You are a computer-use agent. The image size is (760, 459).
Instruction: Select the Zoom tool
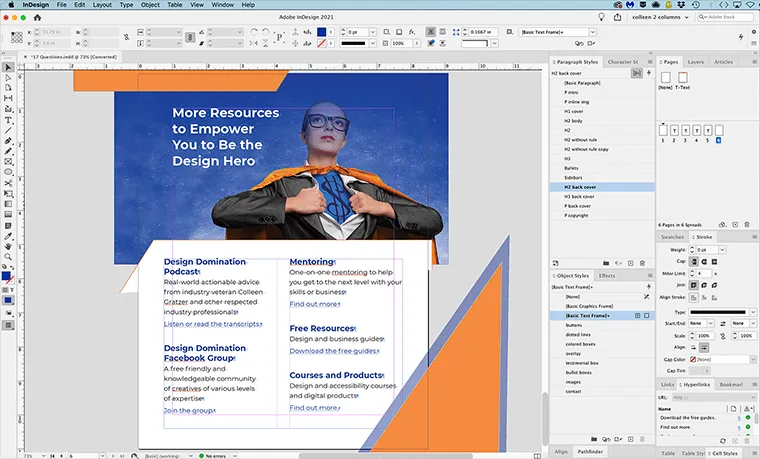(x=8, y=257)
